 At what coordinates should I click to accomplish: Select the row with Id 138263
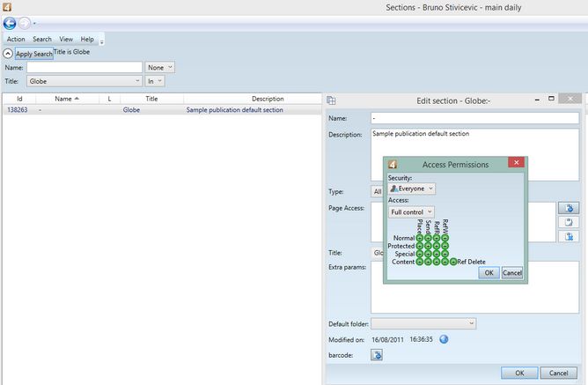162,110
